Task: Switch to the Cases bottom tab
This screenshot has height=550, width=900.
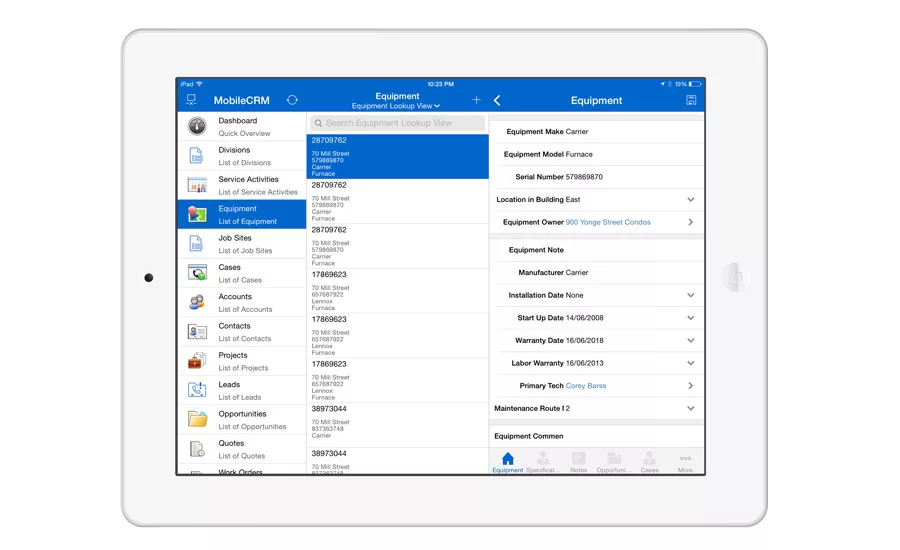Action: click(x=649, y=462)
